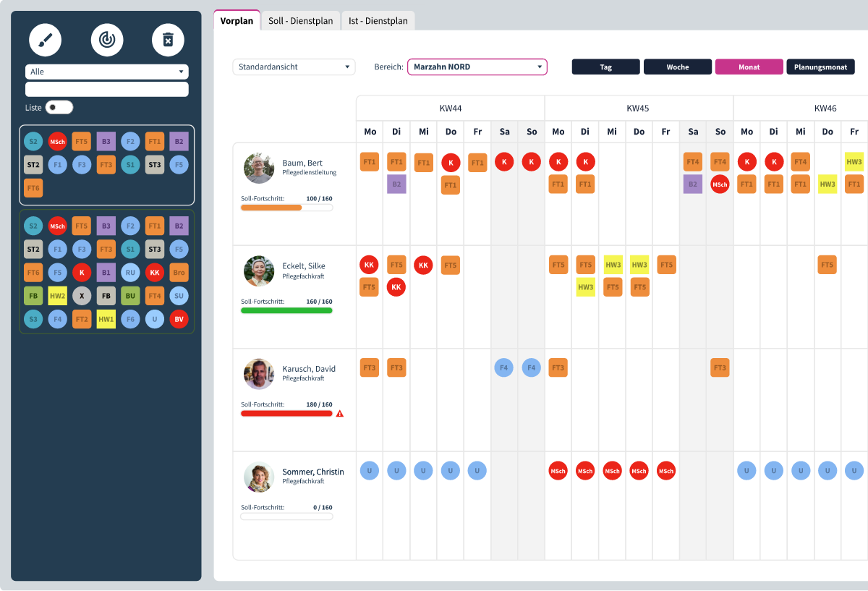This screenshot has height=591, width=868.
Task: Open the Alle filter dropdown
Action: [106, 72]
